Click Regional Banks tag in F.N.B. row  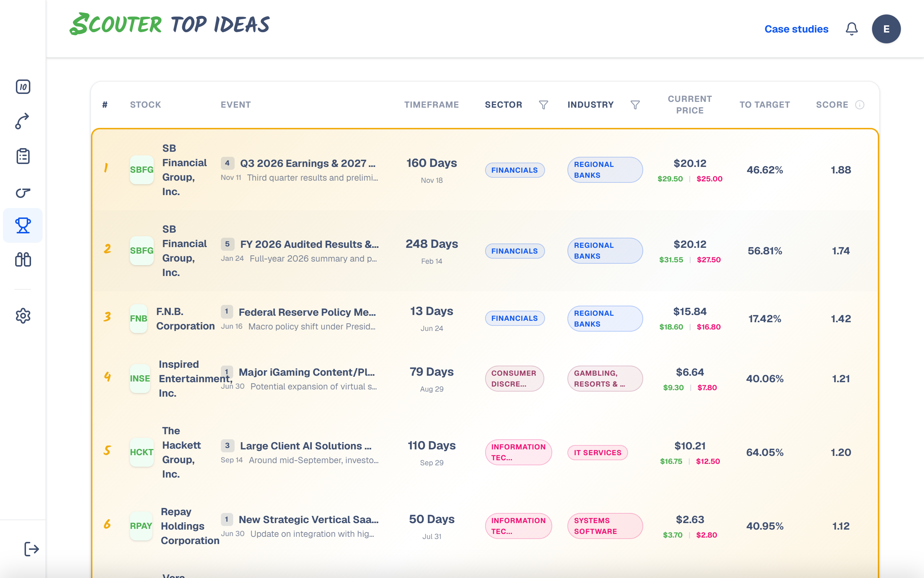[605, 318]
